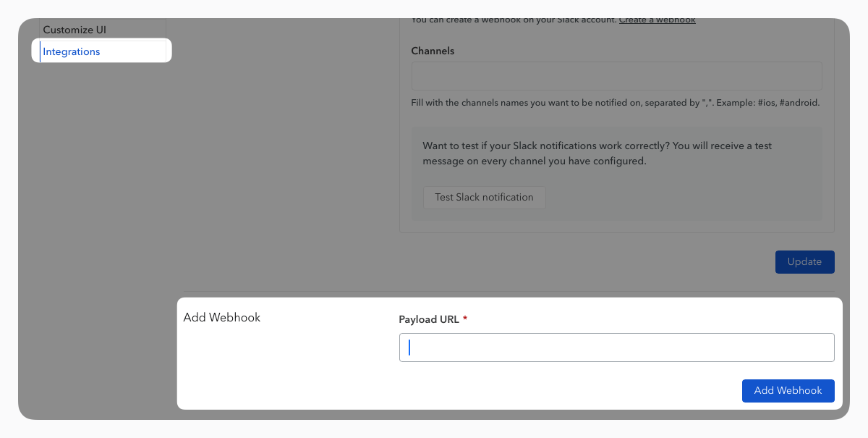
Task: Click the red required asterisk marker
Action: (x=465, y=319)
